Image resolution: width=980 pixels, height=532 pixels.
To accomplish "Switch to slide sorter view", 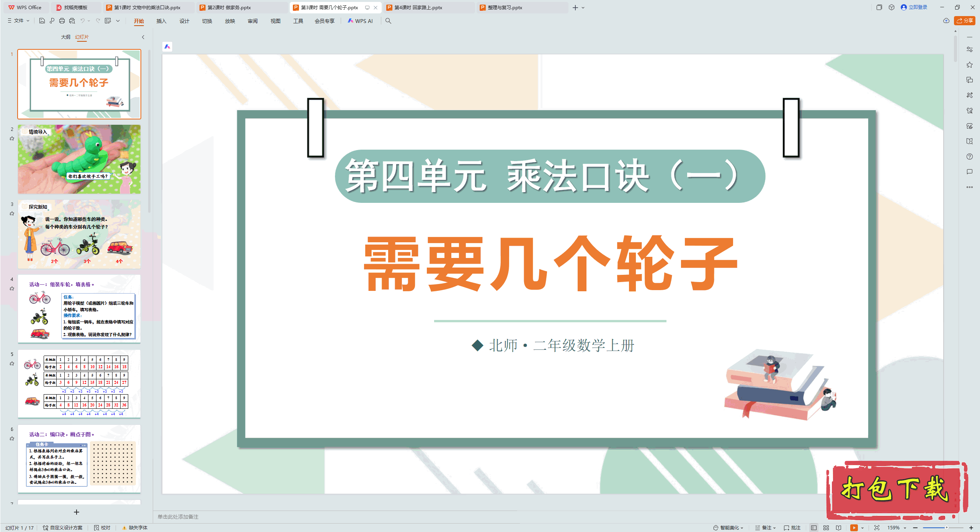I will [826, 527].
